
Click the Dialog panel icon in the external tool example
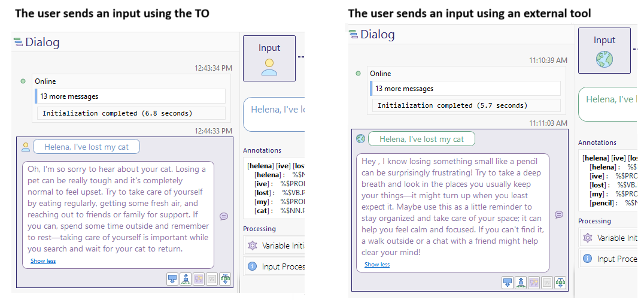(353, 34)
